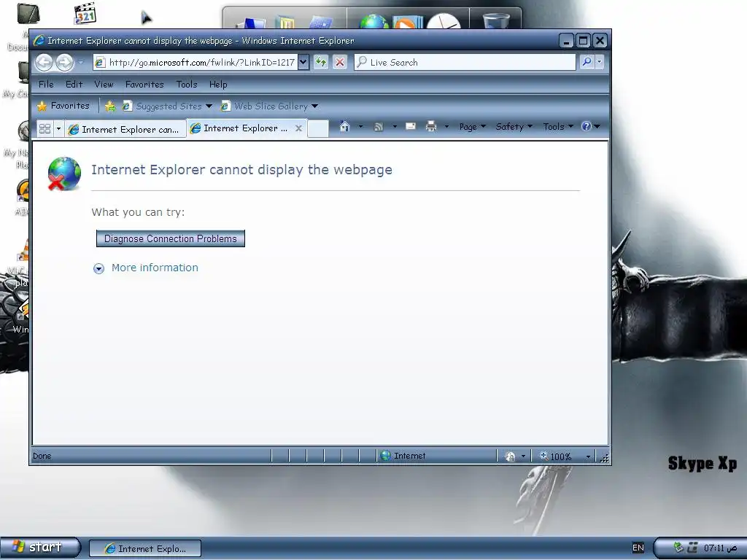The image size is (747, 560).
Task: Go to Home page icon
Action: pyautogui.click(x=345, y=126)
